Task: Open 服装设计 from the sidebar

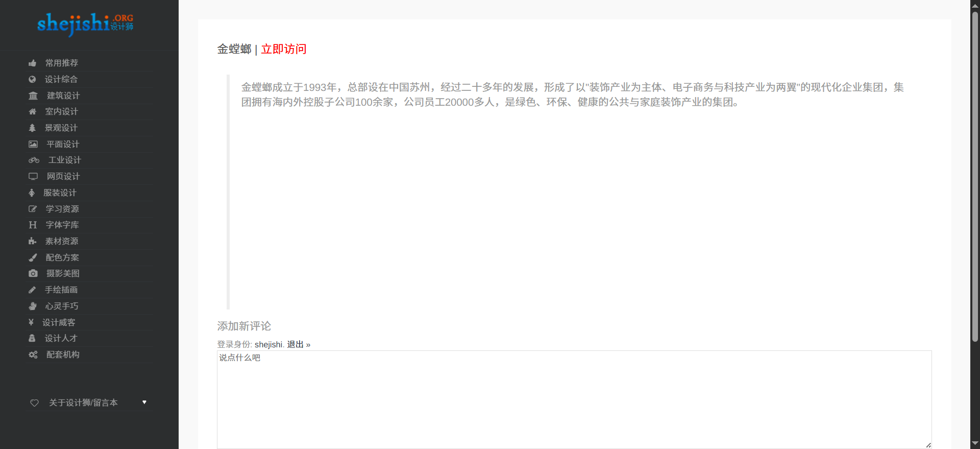Action: [x=60, y=193]
